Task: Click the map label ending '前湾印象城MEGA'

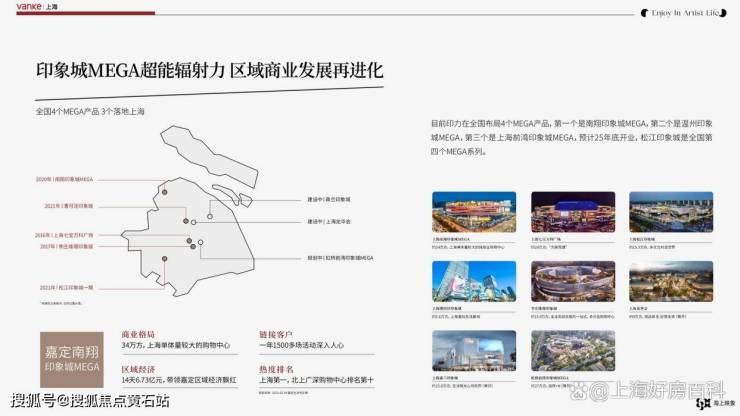Action: point(340,258)
